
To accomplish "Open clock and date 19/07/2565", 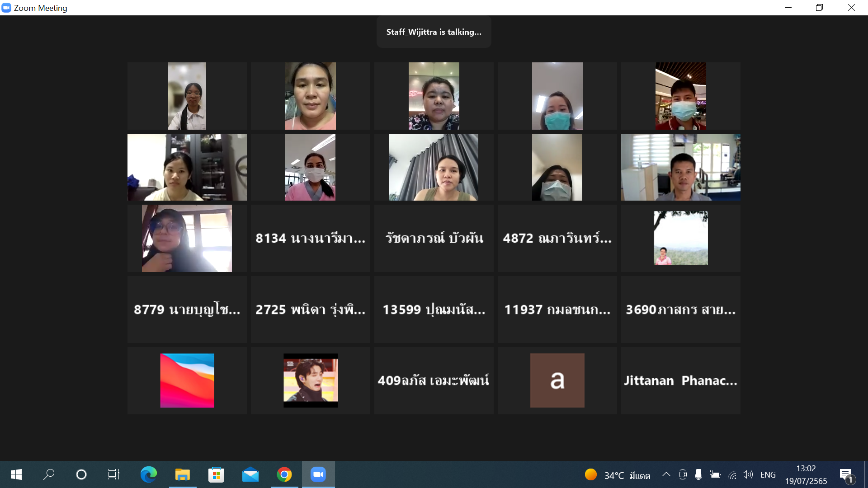I will (x=806, y=474).
